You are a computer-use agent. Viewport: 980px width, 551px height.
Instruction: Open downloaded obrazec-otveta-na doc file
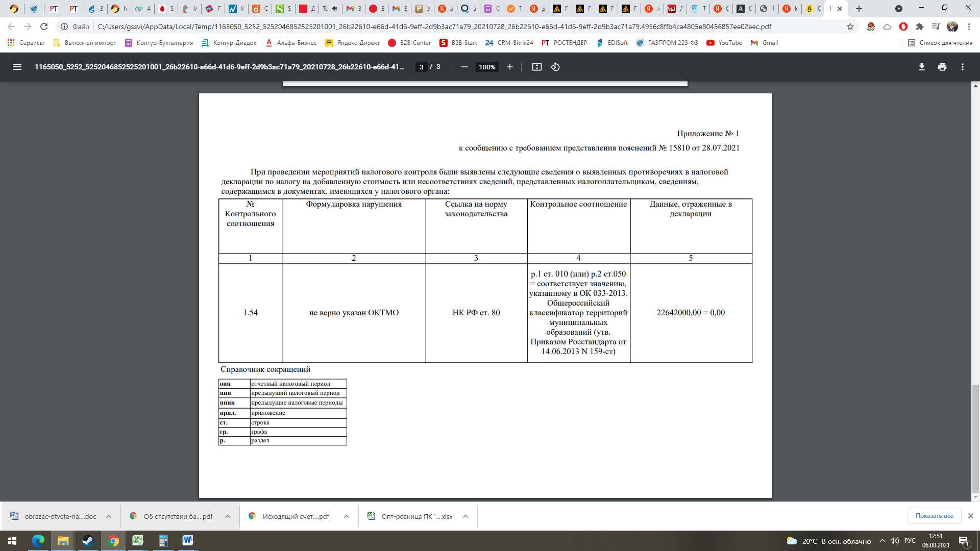(54, 516)
